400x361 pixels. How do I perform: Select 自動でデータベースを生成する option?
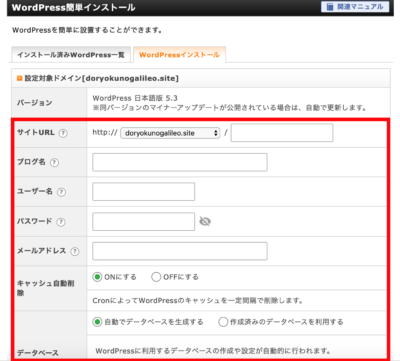(x=97, y=322)
